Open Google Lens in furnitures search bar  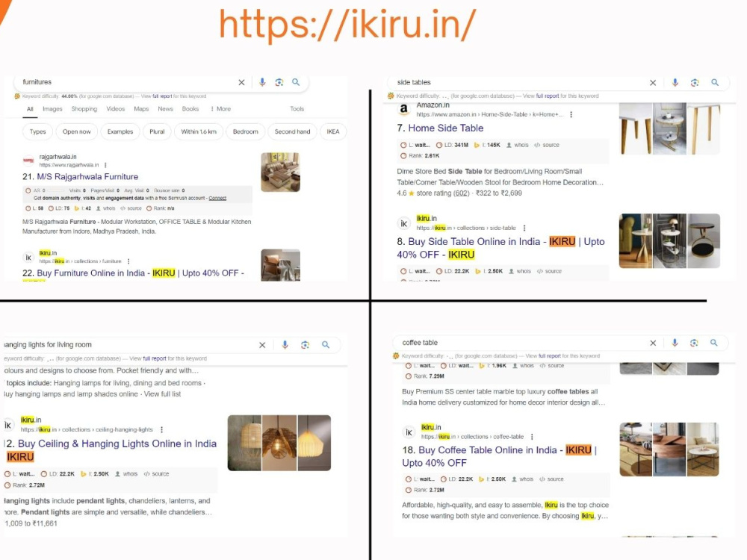click(x=279, y=82)
